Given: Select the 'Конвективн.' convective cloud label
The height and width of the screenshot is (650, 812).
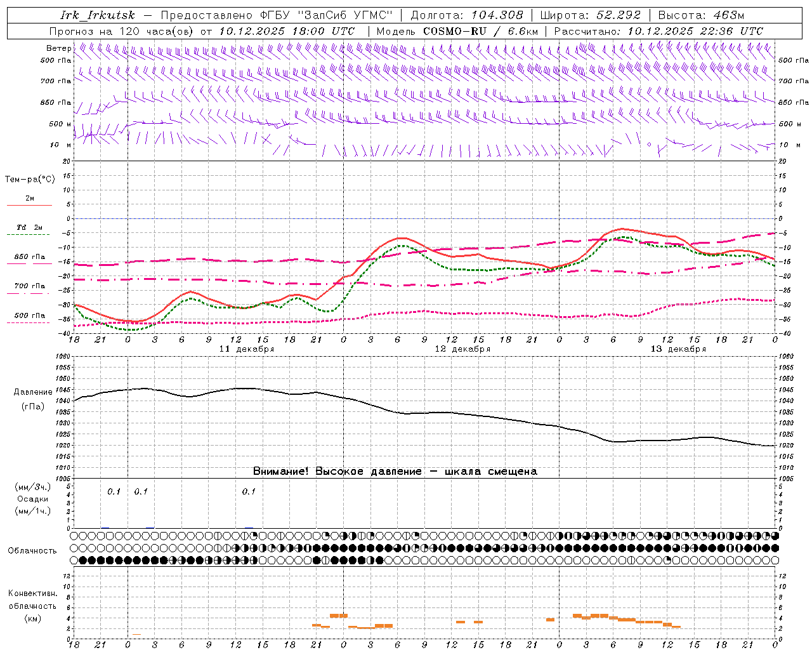Looking at the screenshot, I should (x=33, y=594).
